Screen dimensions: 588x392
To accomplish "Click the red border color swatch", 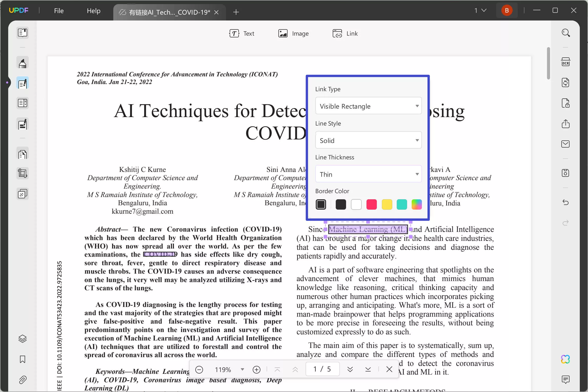I will coord(372,204).
